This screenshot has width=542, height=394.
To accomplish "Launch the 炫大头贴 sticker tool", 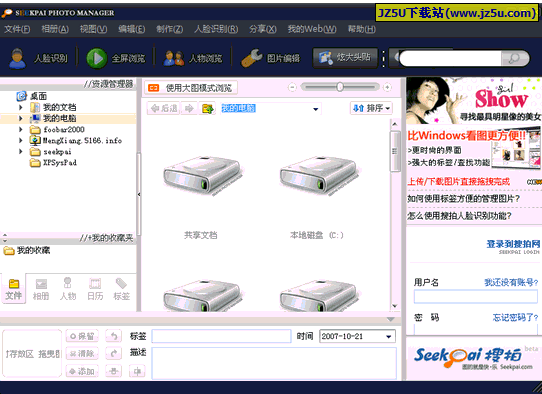I will click(x=345, y=57).
